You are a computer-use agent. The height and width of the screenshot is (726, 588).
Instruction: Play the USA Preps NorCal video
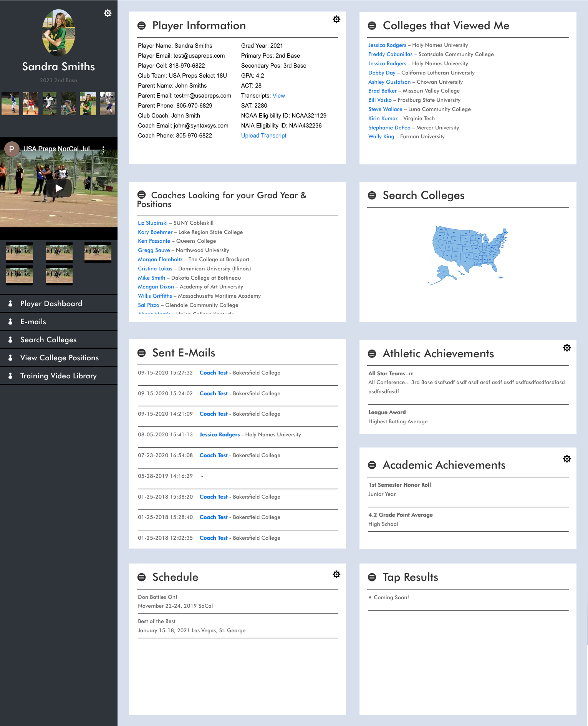pos(59,188)
